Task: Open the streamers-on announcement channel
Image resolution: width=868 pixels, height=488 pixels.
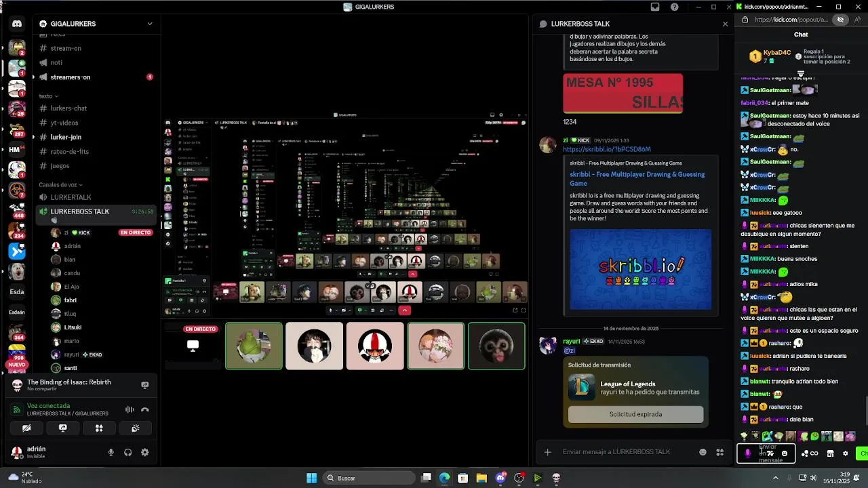Action: (x=71, y=77)
